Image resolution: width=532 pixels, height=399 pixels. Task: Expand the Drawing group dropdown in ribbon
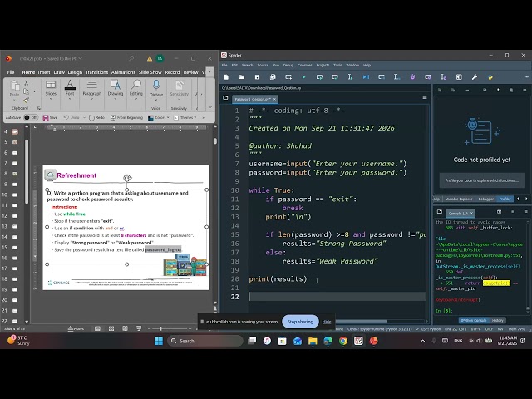tap(116, 99)
